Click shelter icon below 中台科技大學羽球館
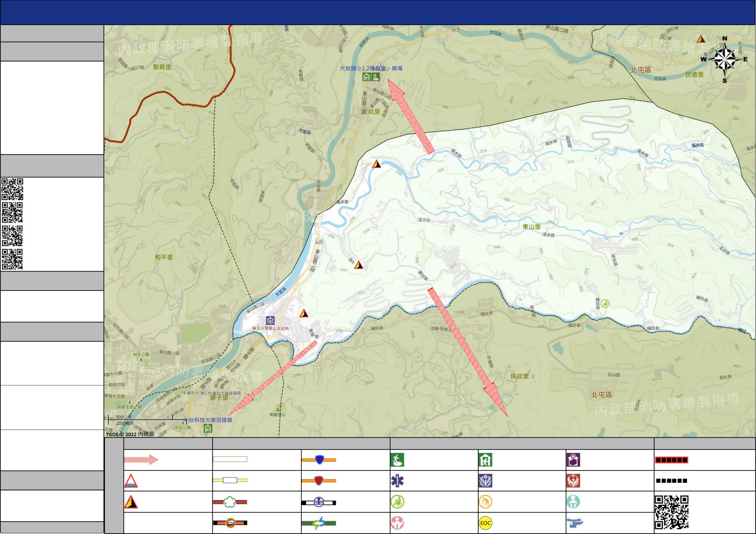Viewport: 756px width, 534px height. click(x=208, y=428)
